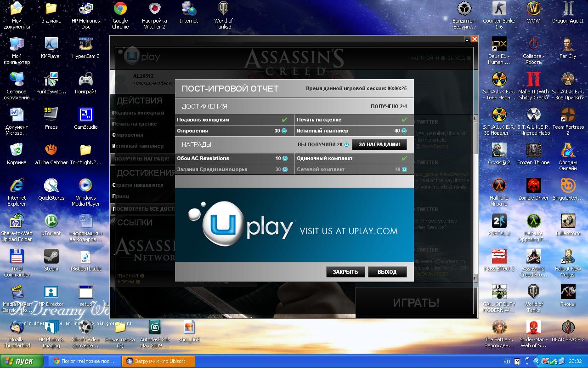Open Zombie Driver desktop icon

pyautogui.click(x=533, y=190)
